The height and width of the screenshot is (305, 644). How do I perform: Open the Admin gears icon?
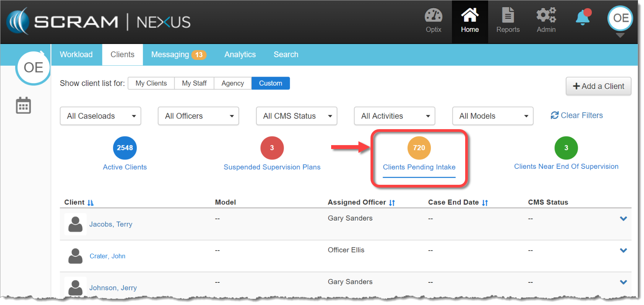[x=546, y=16]
